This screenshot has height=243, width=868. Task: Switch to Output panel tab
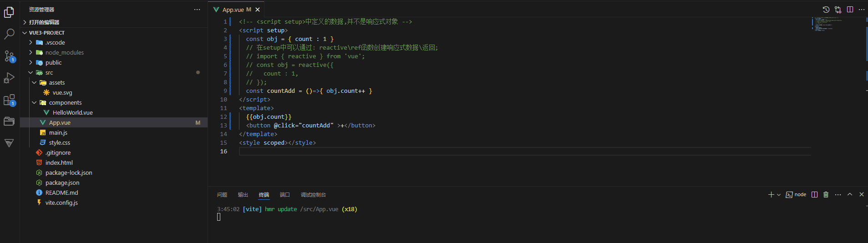coord(243,195)
